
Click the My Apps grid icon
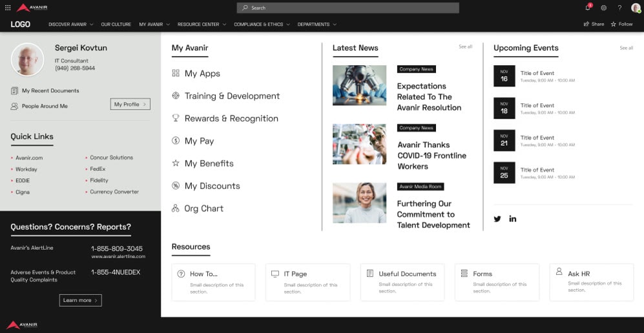click(x=176, y=74)
